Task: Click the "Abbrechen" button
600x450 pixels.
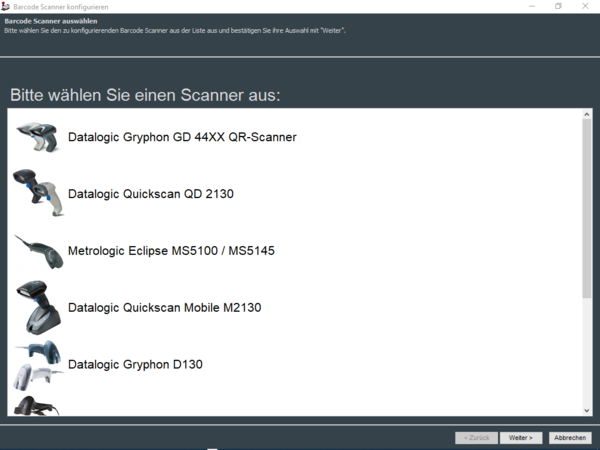Action: [570, 438]
